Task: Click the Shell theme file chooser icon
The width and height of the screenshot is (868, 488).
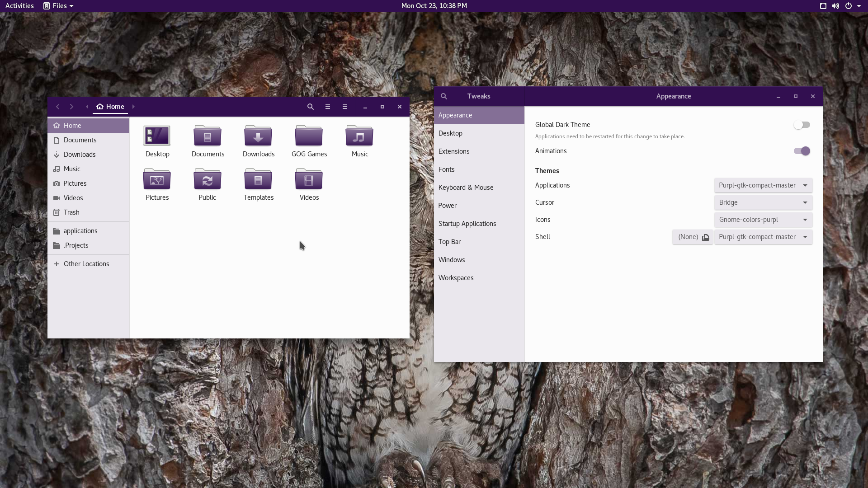Action: point(706,237)
